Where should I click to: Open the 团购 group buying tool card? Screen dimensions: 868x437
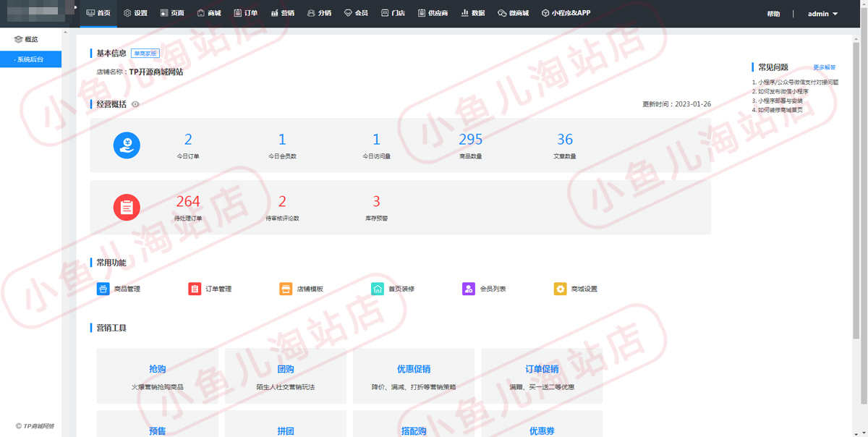[x=286, y=376]
